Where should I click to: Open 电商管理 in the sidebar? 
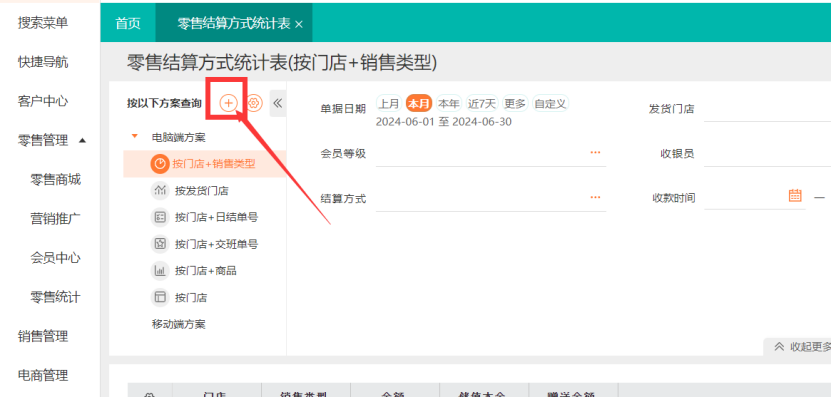[x=43, y=376]
